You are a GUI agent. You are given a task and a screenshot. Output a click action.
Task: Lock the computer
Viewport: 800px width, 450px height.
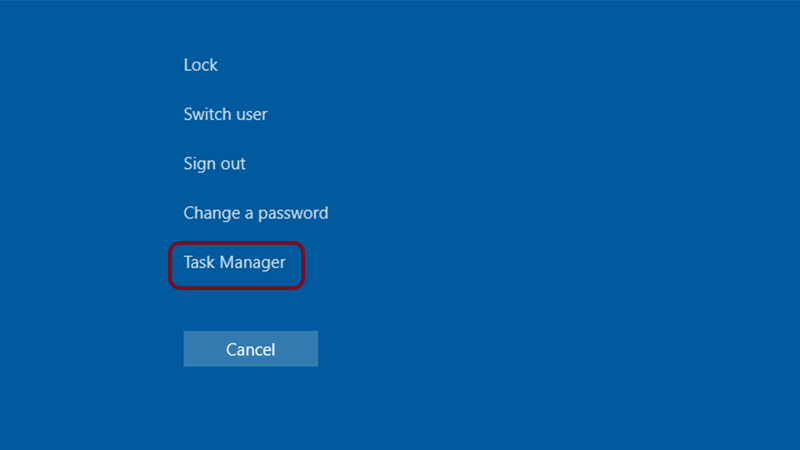click(201, 65)
